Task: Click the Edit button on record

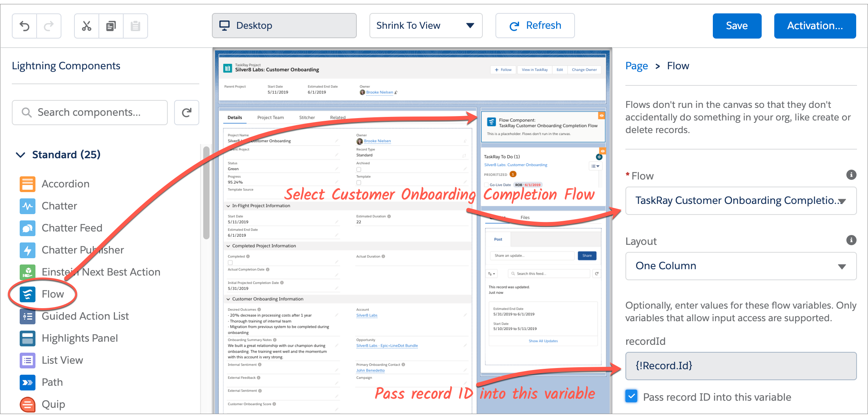Action: point(560,70)
